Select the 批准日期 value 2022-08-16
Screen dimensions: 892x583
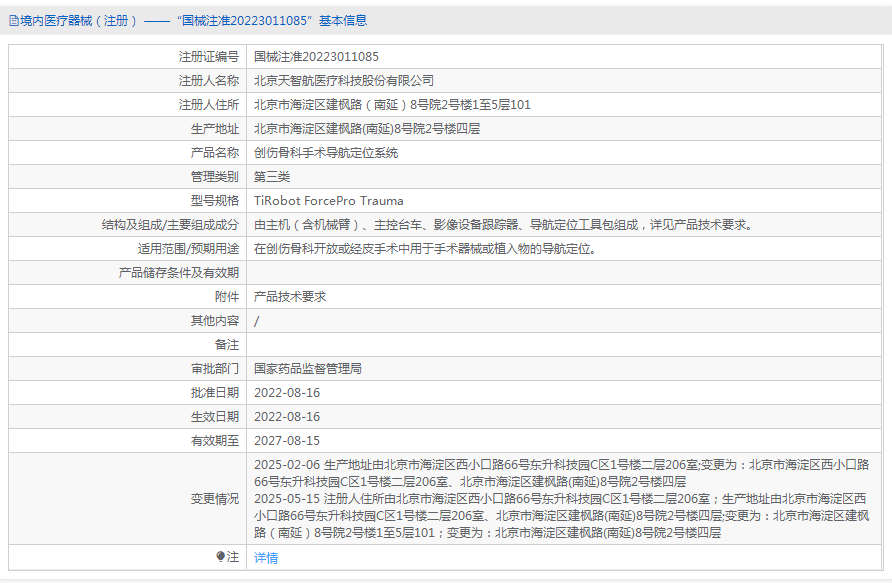pyautogui.click(x=287, y=392)
